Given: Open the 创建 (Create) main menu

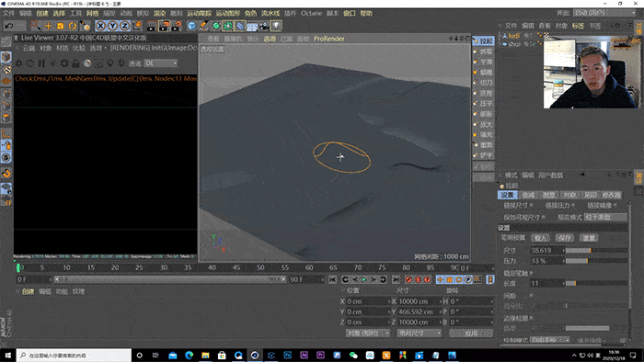Looking at the screenshot, I should [42, 13].
